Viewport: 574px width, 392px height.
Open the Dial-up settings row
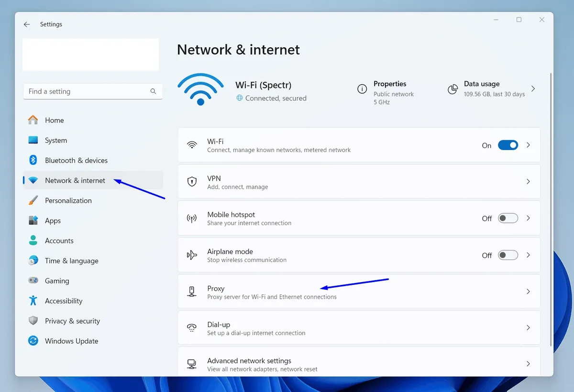[x=359, y=327]
